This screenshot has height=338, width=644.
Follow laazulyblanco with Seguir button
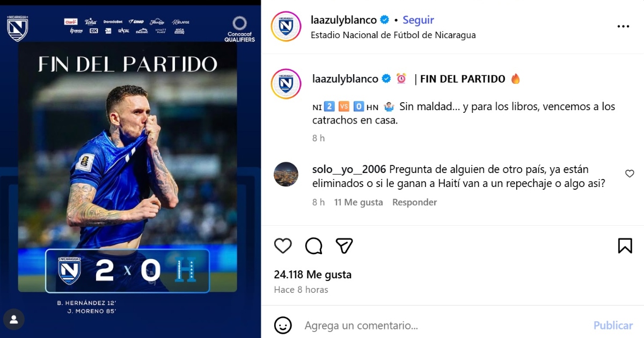(418, 20)
